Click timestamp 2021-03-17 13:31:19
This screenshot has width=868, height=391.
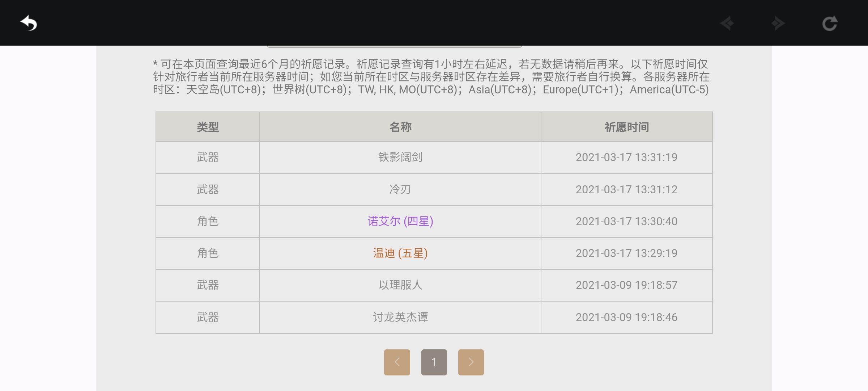(x=626, y=157)
